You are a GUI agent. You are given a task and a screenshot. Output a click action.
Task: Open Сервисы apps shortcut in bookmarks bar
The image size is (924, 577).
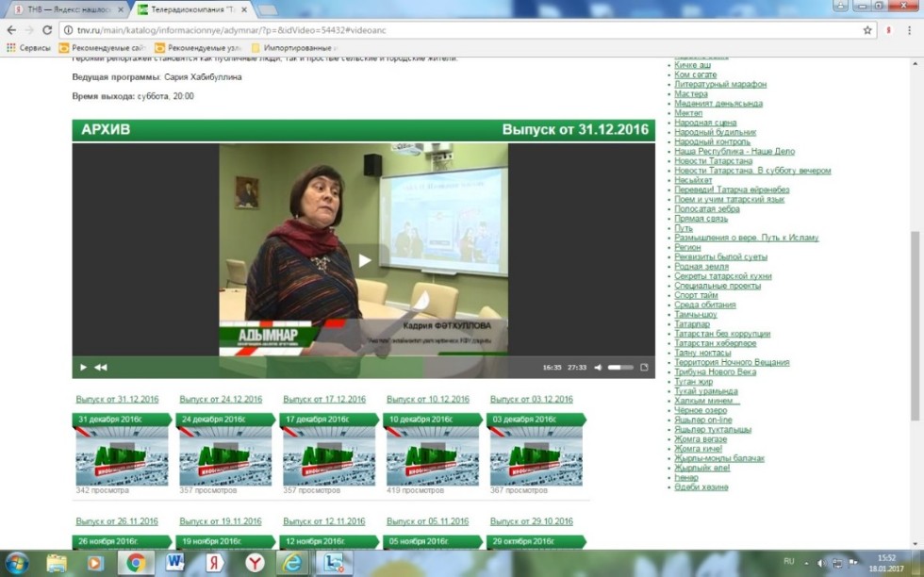[28, 47]
